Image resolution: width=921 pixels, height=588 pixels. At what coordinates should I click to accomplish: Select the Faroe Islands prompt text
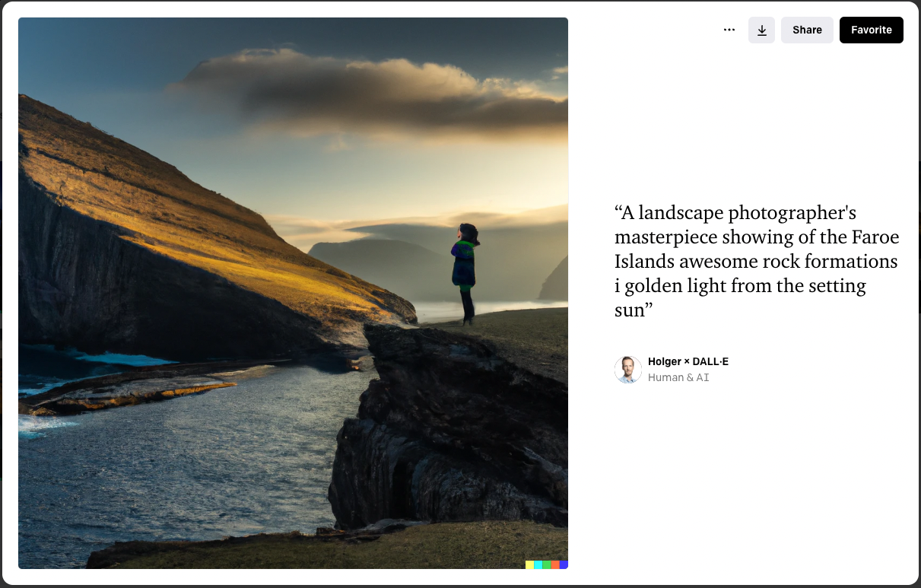(756, 261)
